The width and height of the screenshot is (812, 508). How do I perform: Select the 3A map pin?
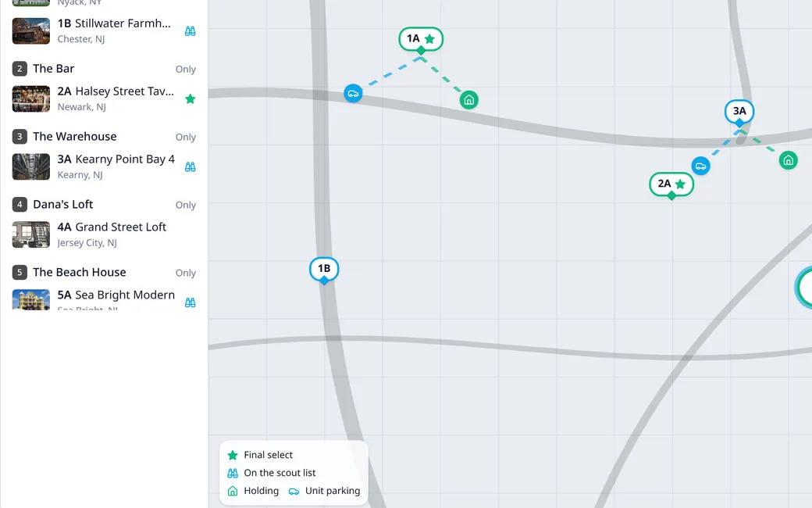pyautogui.click(x=739, y=112)
